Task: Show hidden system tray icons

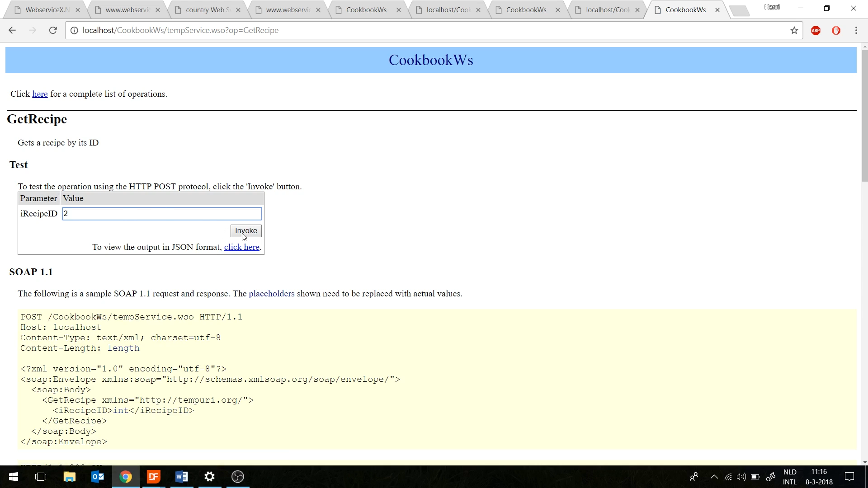Action: click(714, 477)
